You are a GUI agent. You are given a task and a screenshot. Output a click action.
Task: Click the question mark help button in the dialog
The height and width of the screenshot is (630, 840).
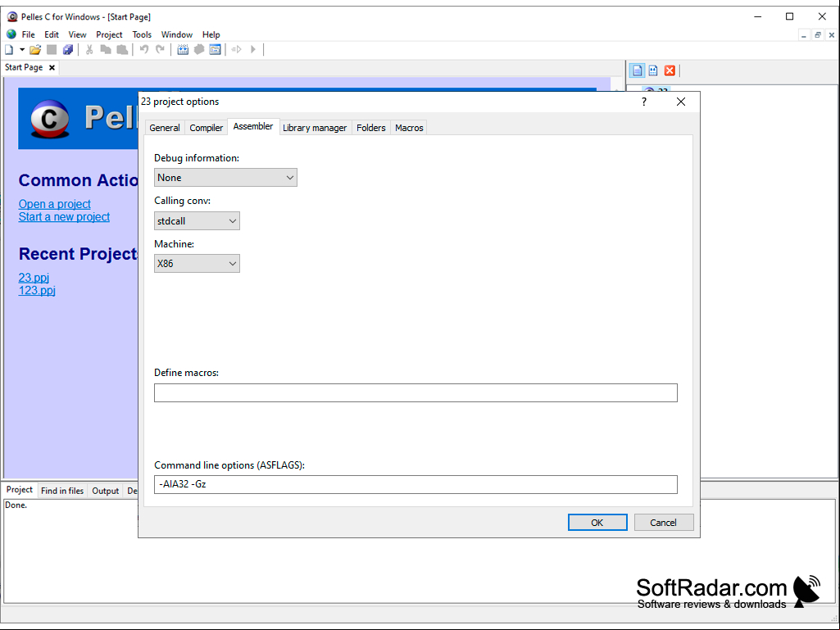click(x=644, y=102)
